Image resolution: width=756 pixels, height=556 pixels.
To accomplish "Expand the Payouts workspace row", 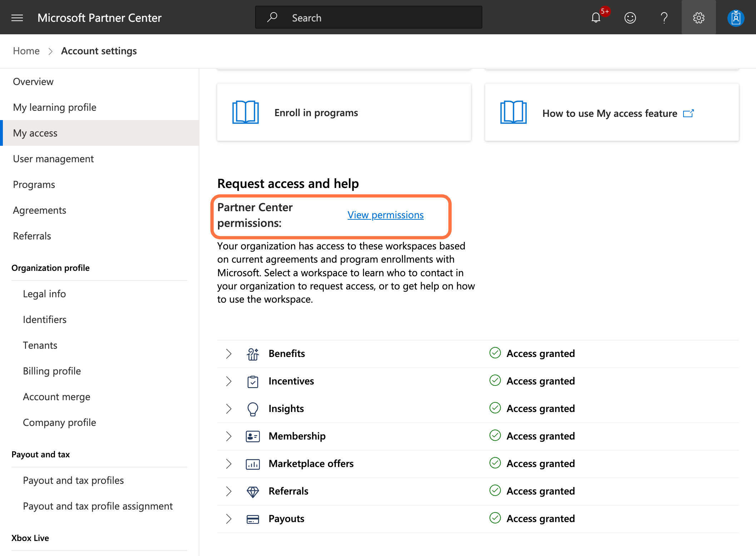I will pyautogui.click(x=229, y=519).
